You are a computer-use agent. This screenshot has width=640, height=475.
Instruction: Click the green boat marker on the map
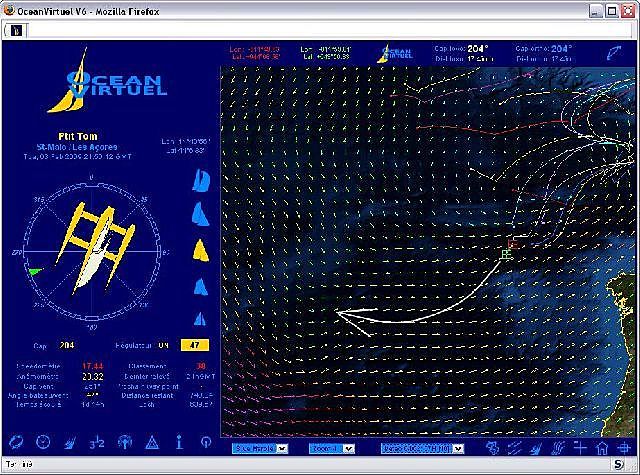[506, 255]
